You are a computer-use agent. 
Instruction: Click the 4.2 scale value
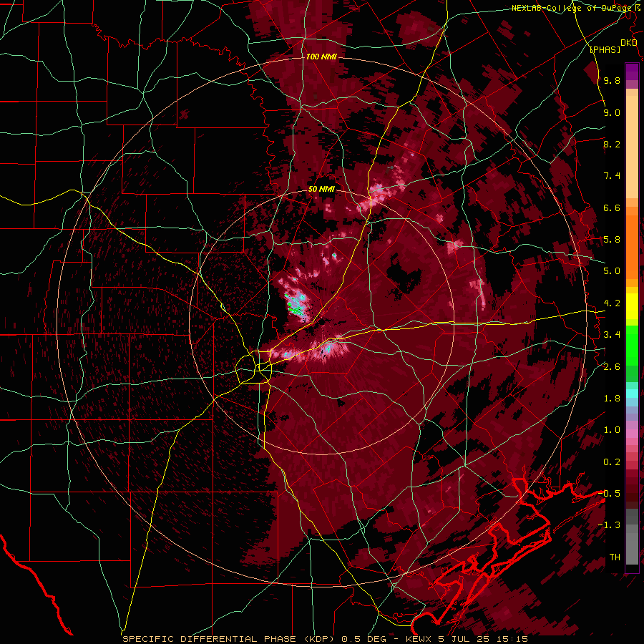point(612,303)
